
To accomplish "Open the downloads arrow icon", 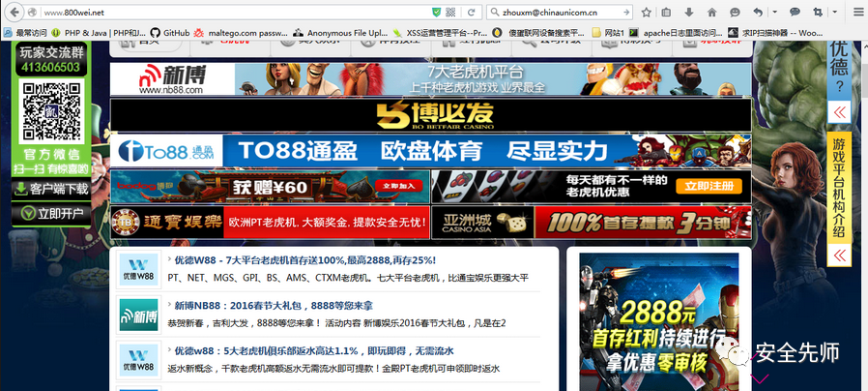I will click(689, 13).
